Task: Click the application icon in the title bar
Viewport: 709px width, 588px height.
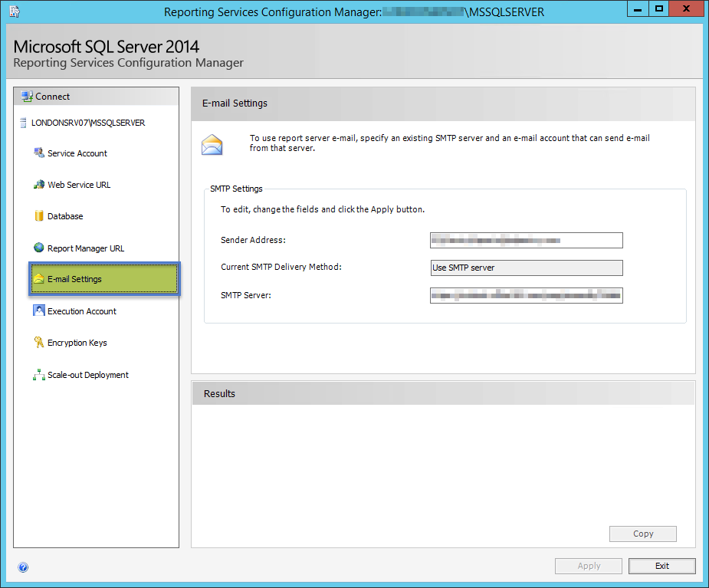Action: point(15,11)
